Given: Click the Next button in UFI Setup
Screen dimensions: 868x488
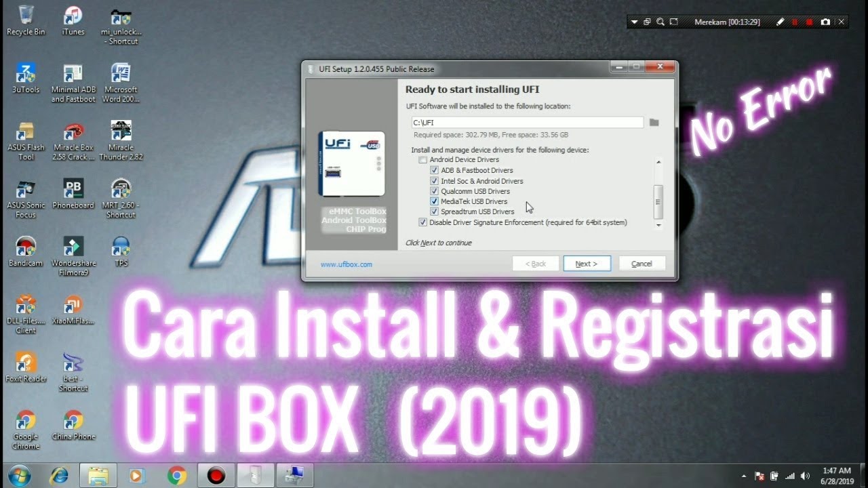Looking at the screenshot, I should click(x=587, y=264).
